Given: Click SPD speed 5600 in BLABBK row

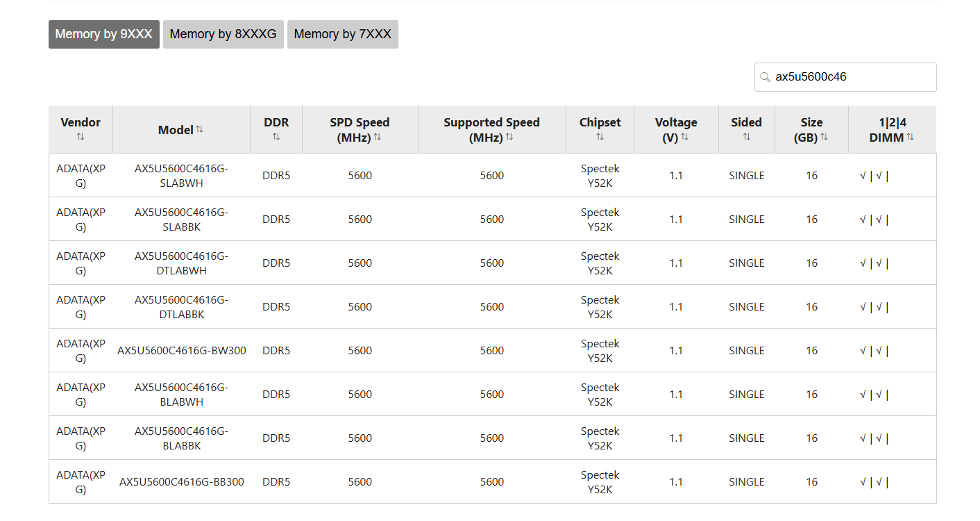Looking at the screenshot, I should pyautogui.click(x=360, y=438).
